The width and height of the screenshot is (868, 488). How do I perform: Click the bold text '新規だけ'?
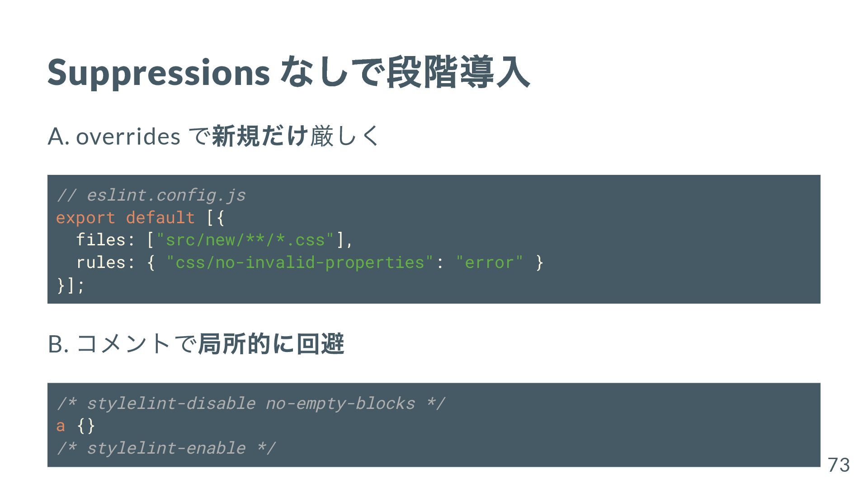click(x=260, y=136)
